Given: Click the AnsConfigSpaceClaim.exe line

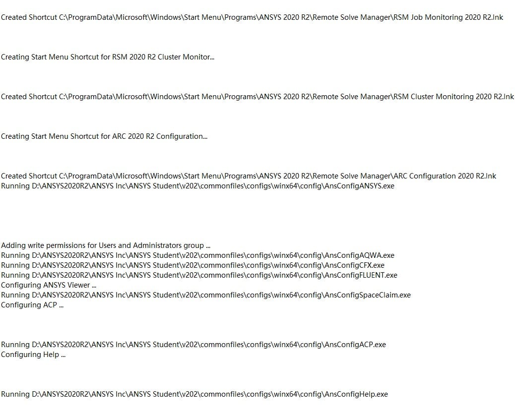Looking at the screenshot, I should [205, 295].
